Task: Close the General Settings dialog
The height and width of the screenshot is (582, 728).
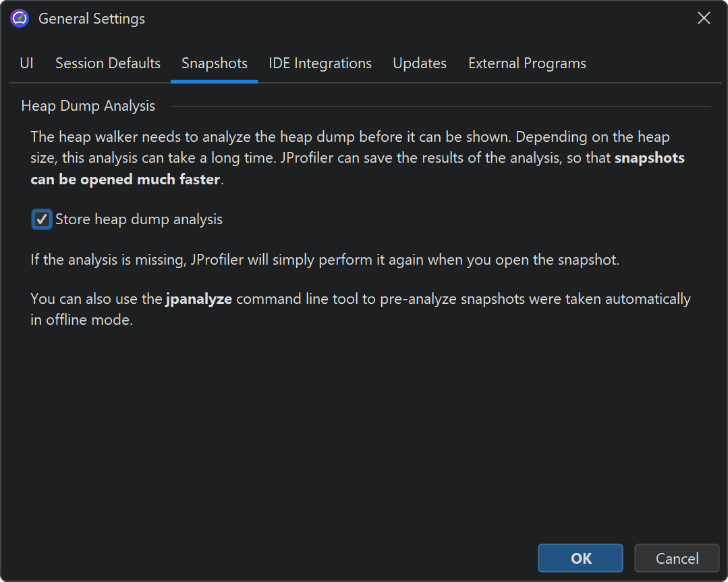Action: pyautogui.click(x=704, y=18)
